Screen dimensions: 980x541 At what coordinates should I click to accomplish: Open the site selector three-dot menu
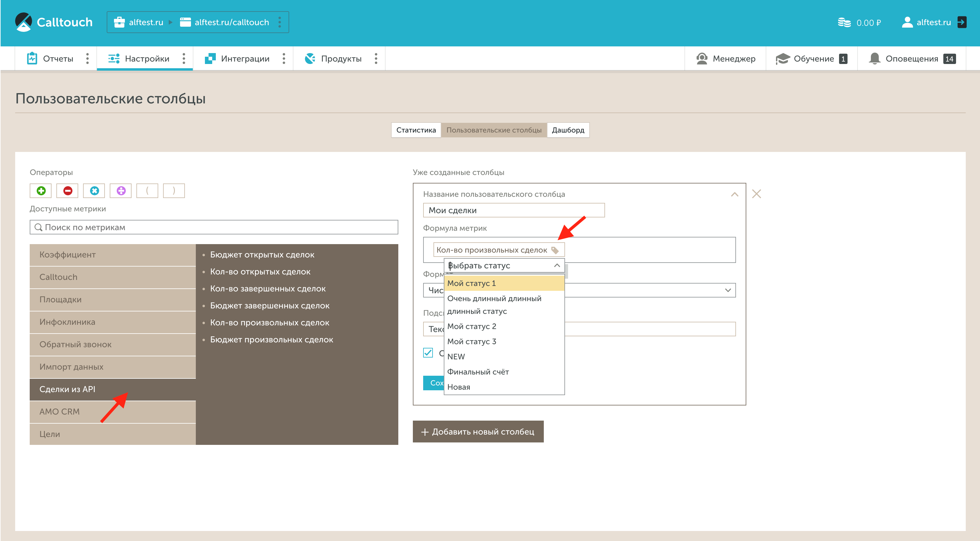[279, 22]
